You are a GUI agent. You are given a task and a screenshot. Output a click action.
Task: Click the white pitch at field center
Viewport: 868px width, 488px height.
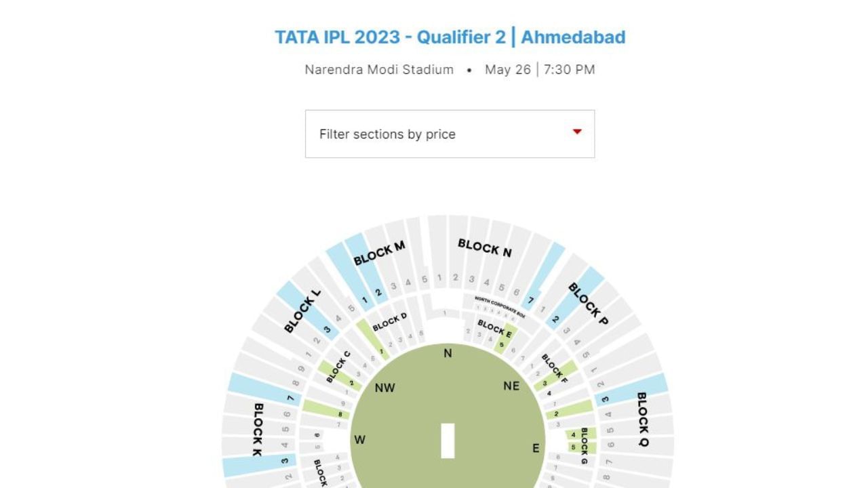point(448,441)
